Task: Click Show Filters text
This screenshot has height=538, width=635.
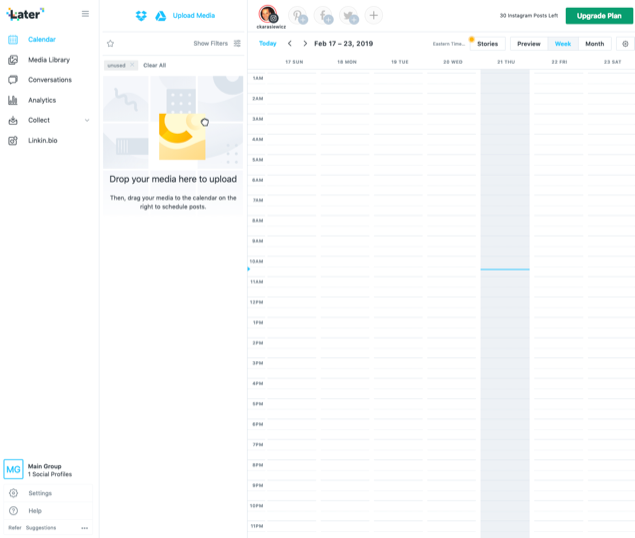Action: [211, 43]
